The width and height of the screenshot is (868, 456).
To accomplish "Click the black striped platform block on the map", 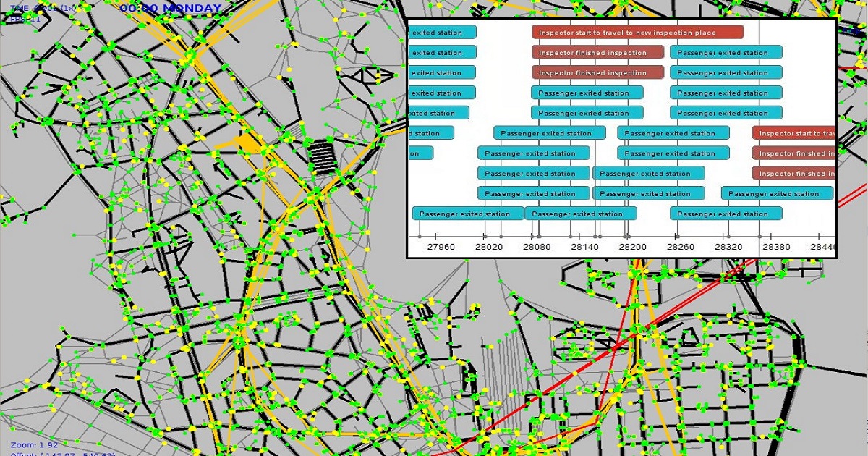I will 323,158.
